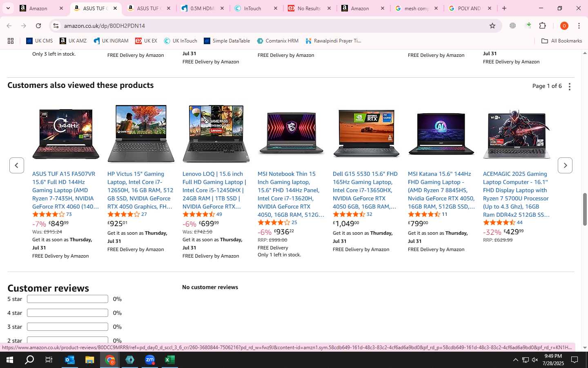Open the Simple DataTable bookmark
This screenshot has height=368, width=588.
pos(227,41)
